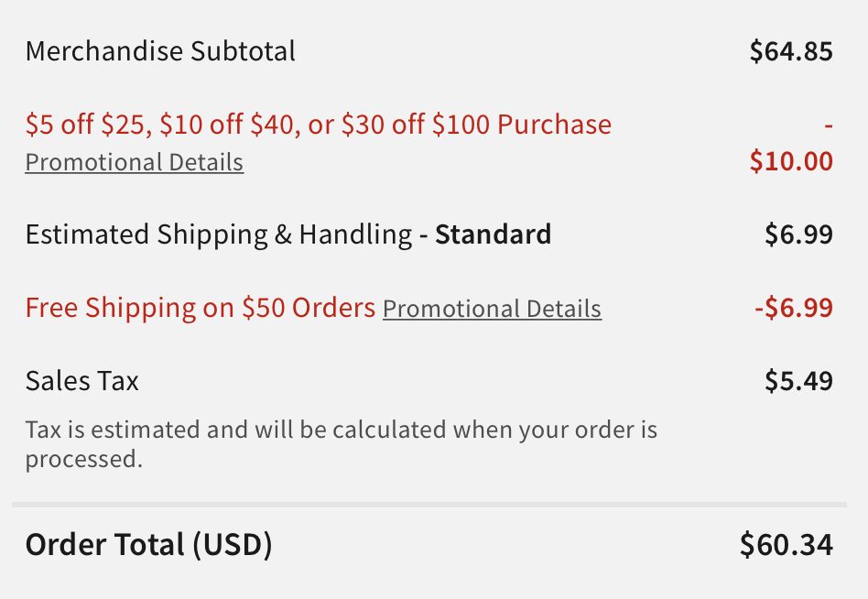Click the $30 off $100 Purchase phrase
This screenshot has height=599, width=868.
tap(476, 124)
